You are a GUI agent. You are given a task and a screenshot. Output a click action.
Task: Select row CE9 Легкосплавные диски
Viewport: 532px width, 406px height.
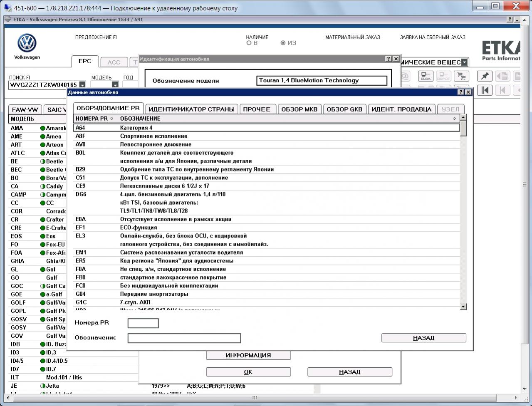click(267, 186)
